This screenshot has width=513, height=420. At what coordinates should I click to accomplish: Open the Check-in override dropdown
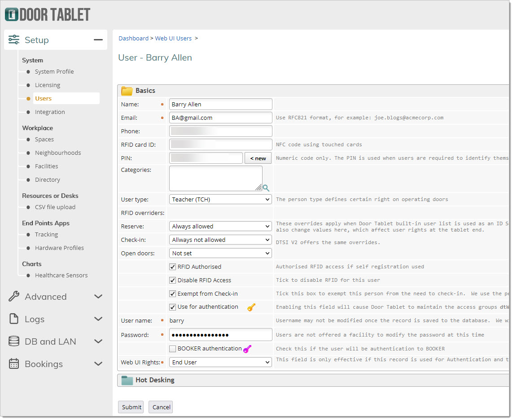[220, 240]
